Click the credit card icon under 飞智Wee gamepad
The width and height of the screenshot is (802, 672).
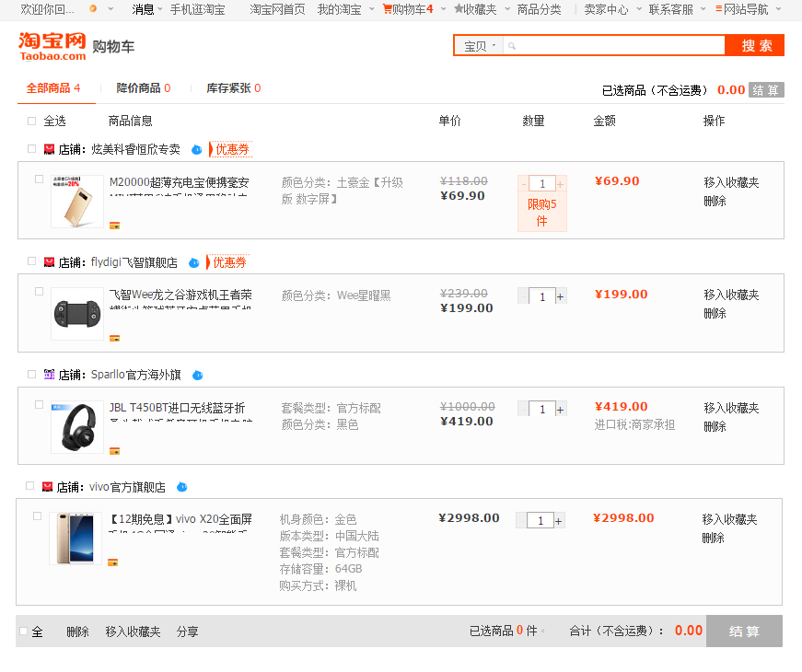[x=114, y=338]
